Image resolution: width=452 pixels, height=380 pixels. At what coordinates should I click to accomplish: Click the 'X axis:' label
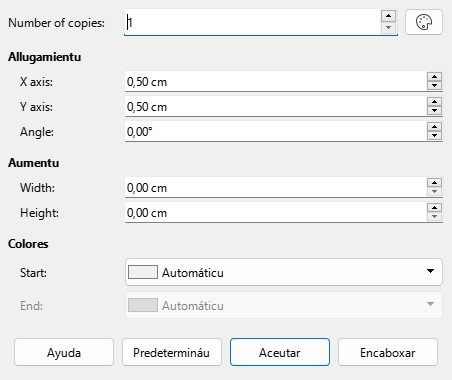click(x=36, y=82)
